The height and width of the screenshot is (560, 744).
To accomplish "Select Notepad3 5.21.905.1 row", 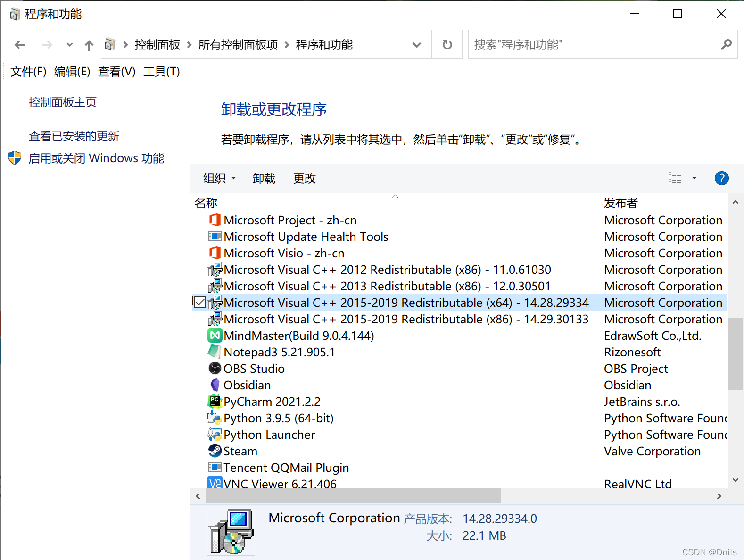I will tap(460, 352).
